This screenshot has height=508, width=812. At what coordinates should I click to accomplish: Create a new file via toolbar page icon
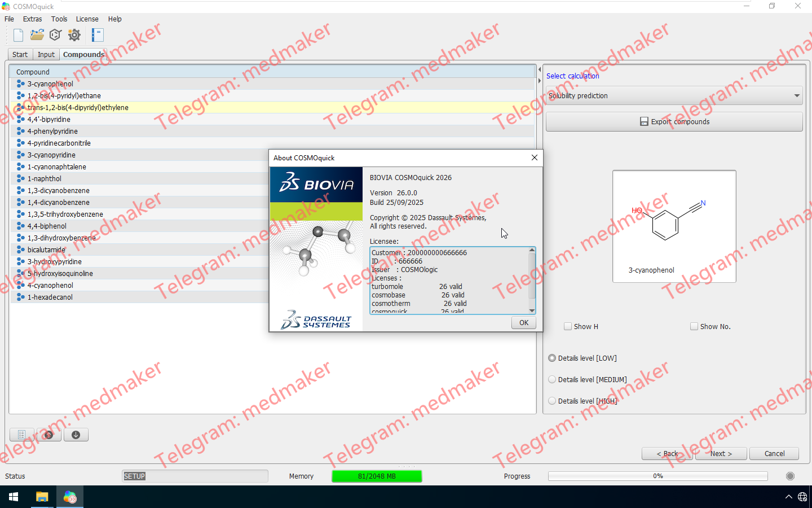click(x=18, y=35)
